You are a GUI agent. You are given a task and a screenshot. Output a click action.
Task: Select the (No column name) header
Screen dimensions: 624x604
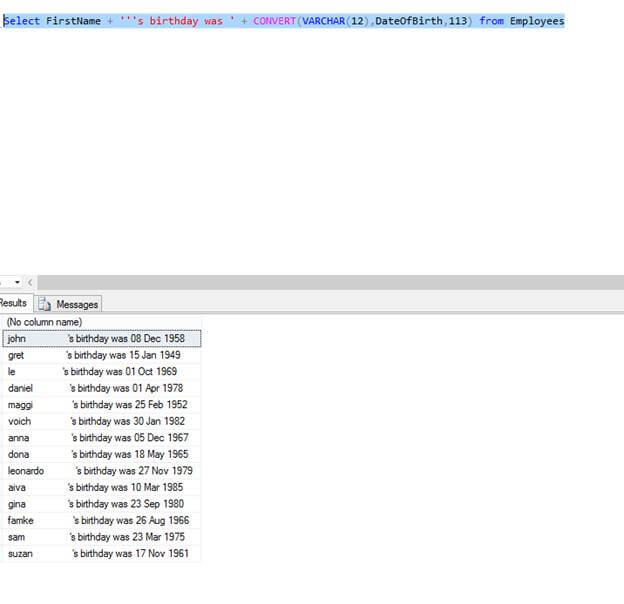click(102, 322)
